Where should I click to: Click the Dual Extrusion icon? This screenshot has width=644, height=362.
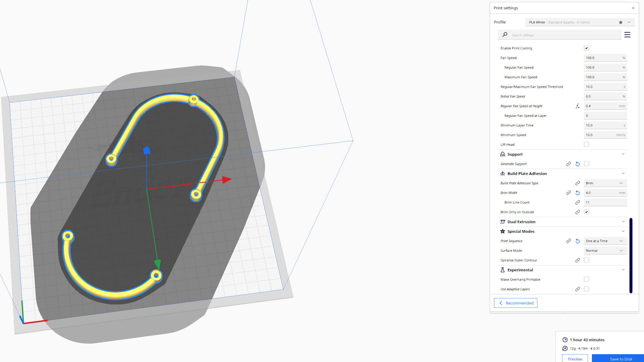[502, 221]
